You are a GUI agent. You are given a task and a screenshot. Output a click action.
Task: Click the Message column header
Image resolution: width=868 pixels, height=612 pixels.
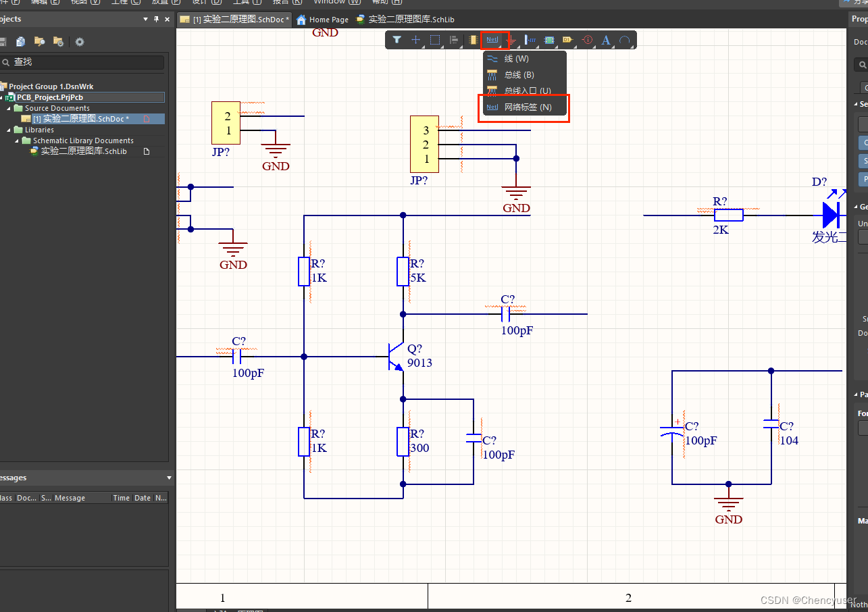tap(70, 498)
